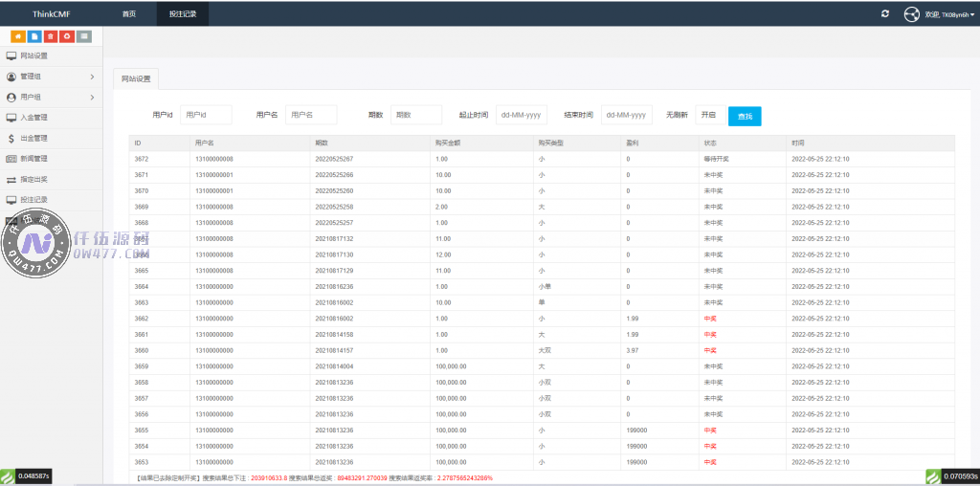Click the 期数 input field

click(x=415, y=115)
